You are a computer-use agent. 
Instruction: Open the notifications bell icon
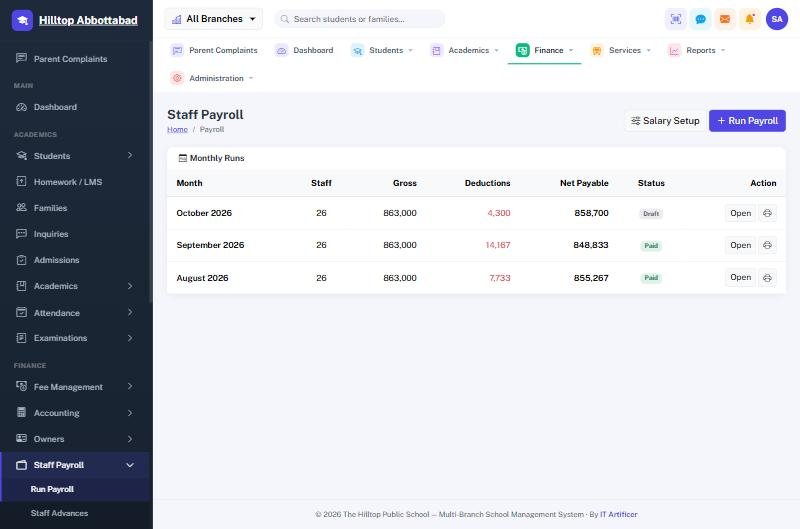[749, 19]
